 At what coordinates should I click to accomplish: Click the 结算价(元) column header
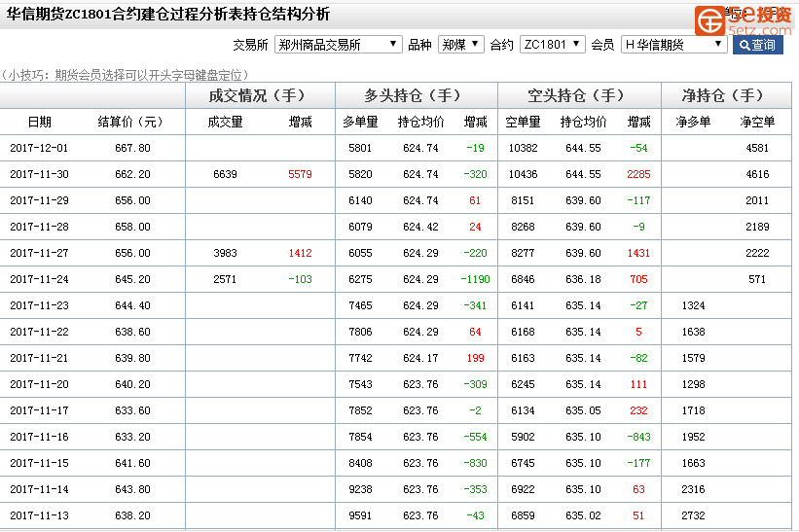pos(131,123)
